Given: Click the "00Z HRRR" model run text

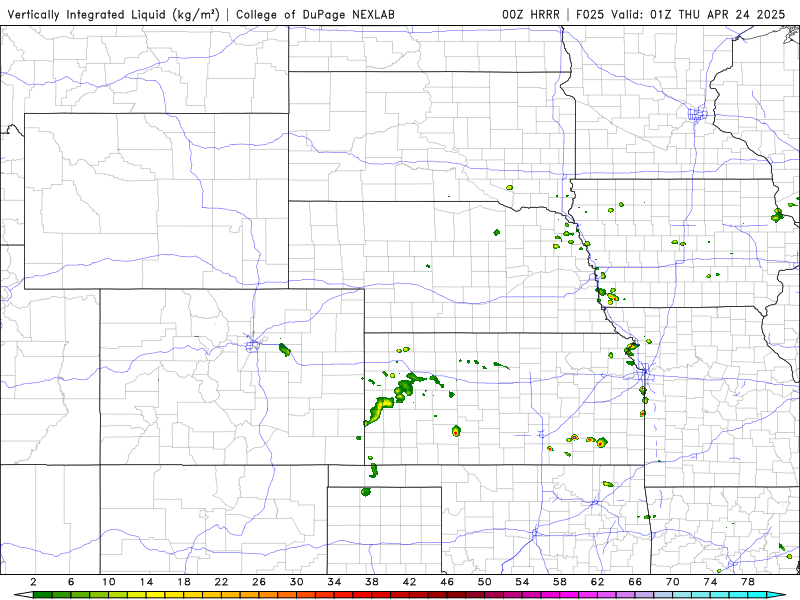Looking at the screenshot, I should pos(531,14).
